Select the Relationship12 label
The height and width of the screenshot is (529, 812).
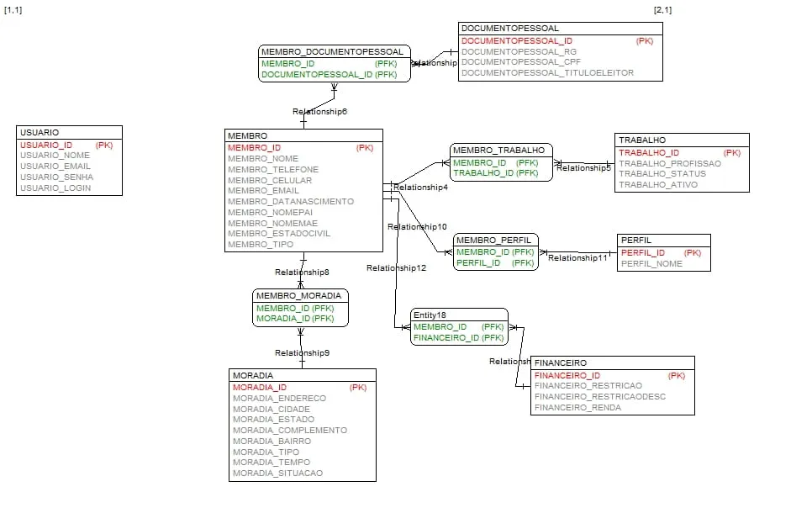tap(396, 268)
